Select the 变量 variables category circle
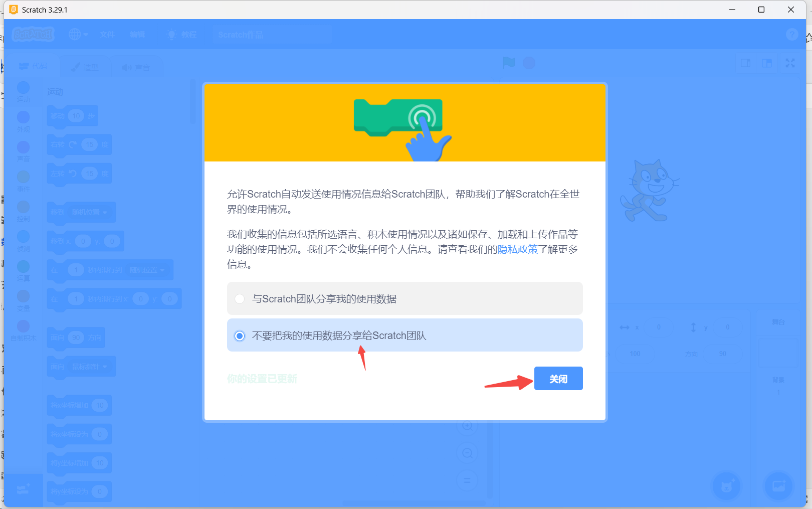 click(23, 296)
